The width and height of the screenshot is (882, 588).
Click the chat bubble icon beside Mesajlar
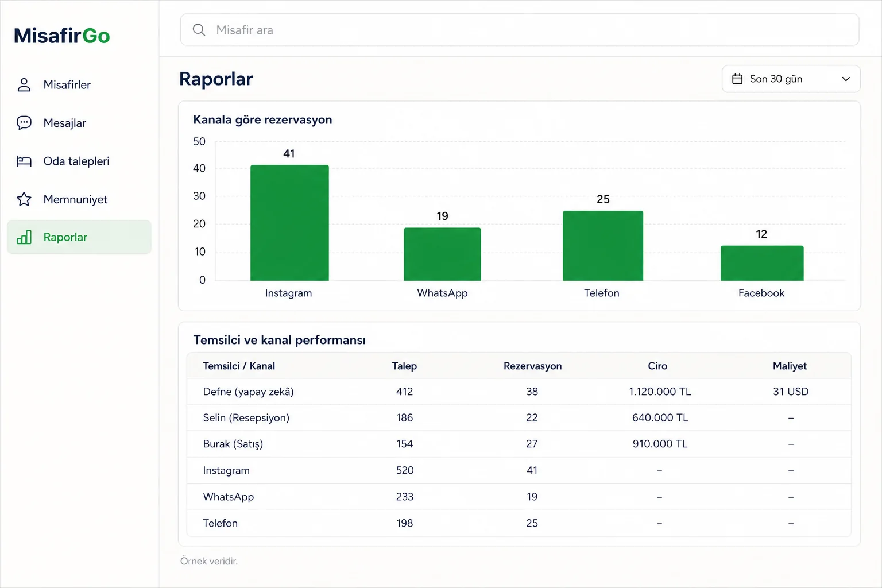point(24,123)
